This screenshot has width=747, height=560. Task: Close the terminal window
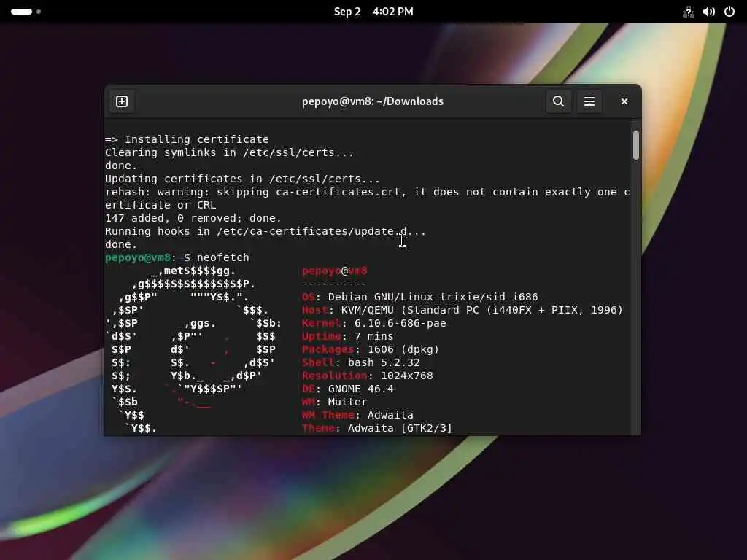[x=624, y=101]
